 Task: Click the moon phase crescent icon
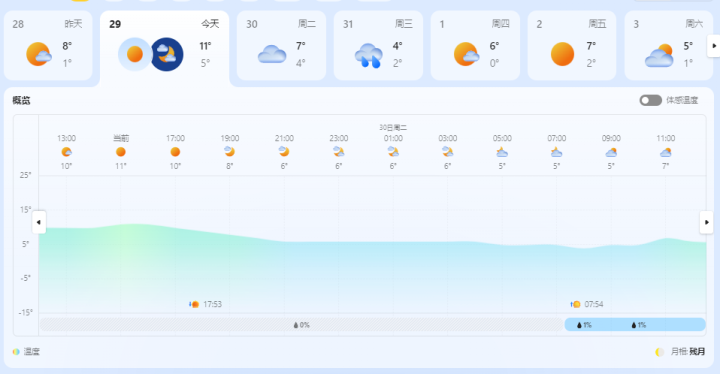tap(660, 352)
